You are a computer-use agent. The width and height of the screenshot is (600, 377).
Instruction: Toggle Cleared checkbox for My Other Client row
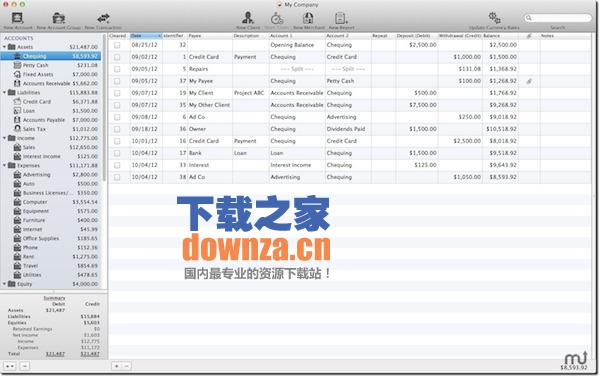tap(117, 105)
